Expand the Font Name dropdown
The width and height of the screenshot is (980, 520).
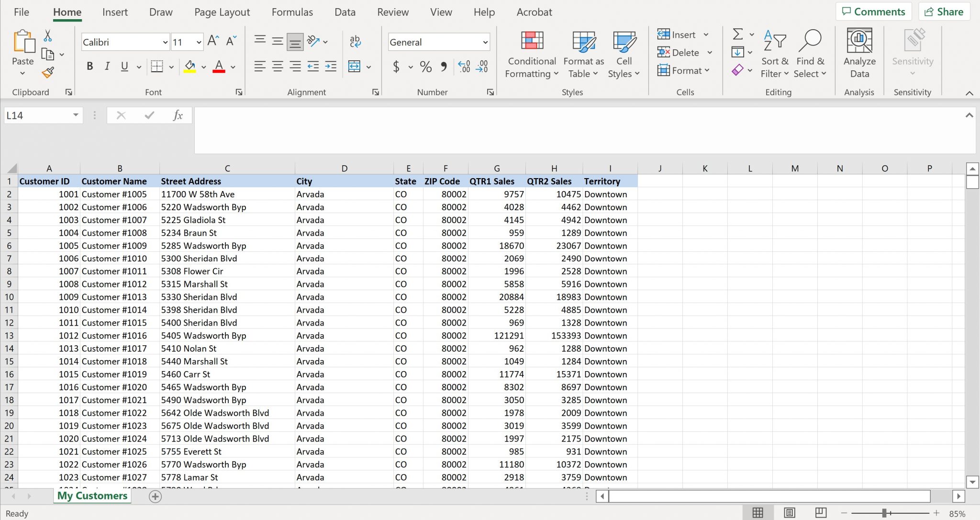coord(165,42)
